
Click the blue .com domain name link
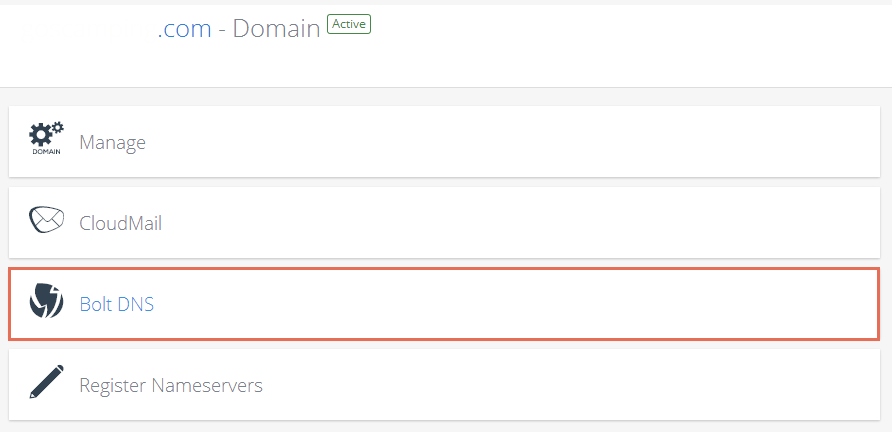tap(184, 28)
